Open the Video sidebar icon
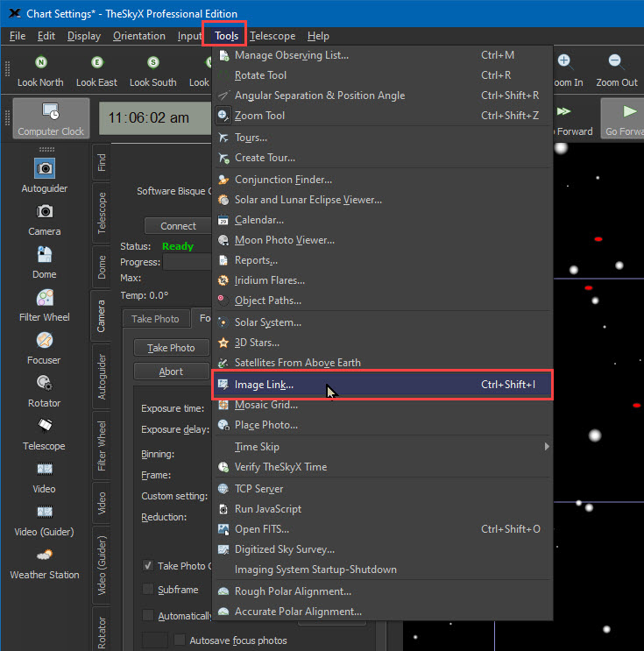The height and width of the screenshot is (651, 644). [45, 469]
